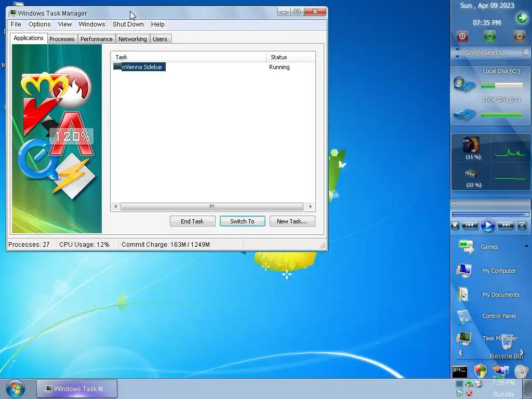Click the End Task button
The image size is (532, 399).
coord(192,221)
